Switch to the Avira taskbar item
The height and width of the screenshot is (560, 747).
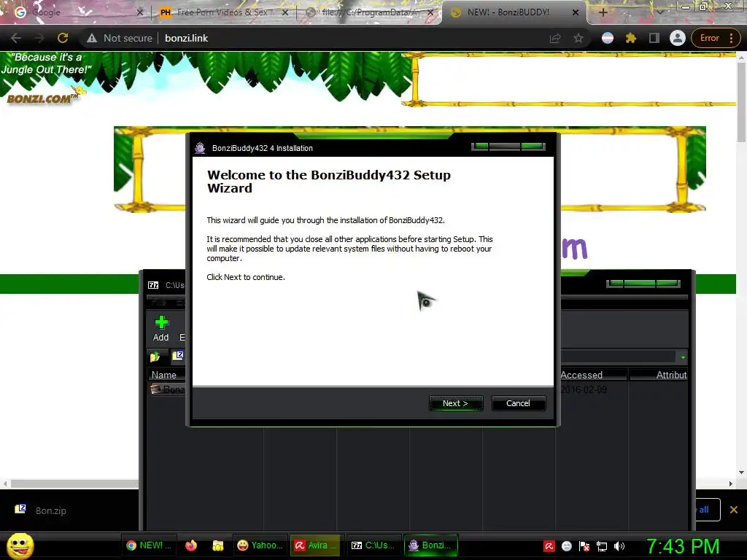[316, 545]
